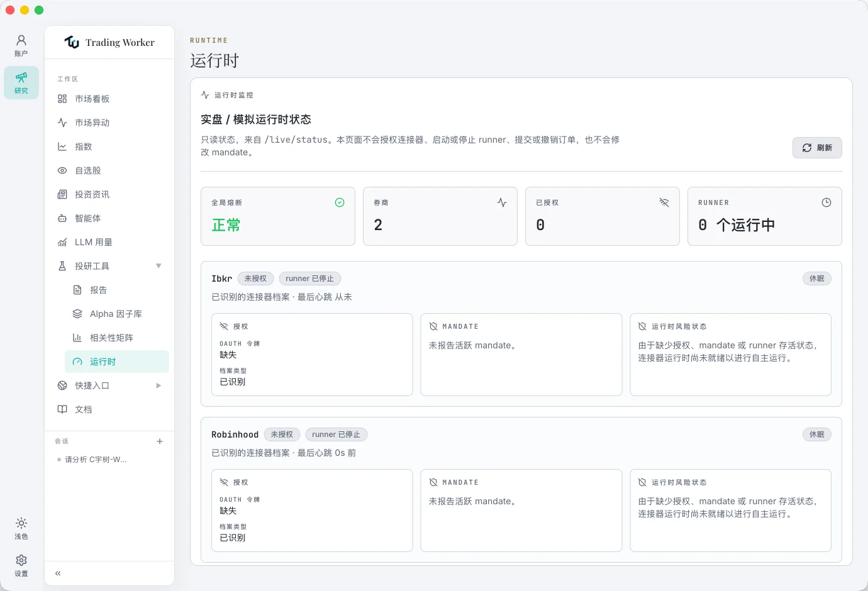Click the 市场看板 dashboard grid icon

(x=62, y=99)
